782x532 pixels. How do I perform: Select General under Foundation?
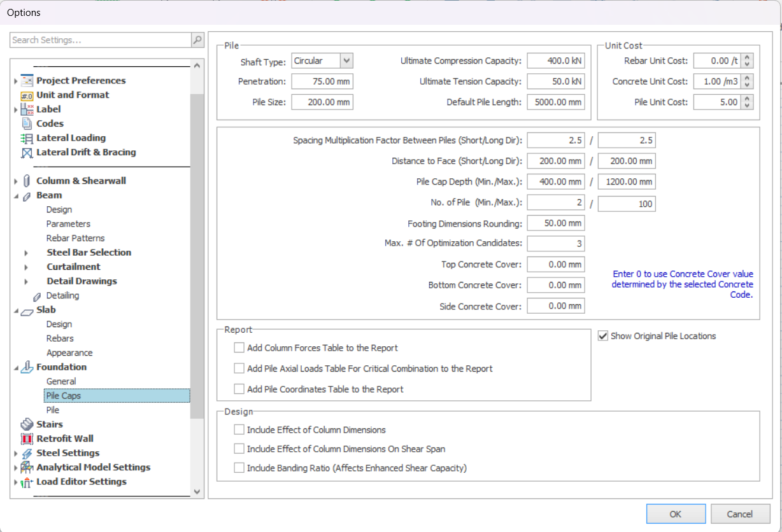(x=61, y=381)
